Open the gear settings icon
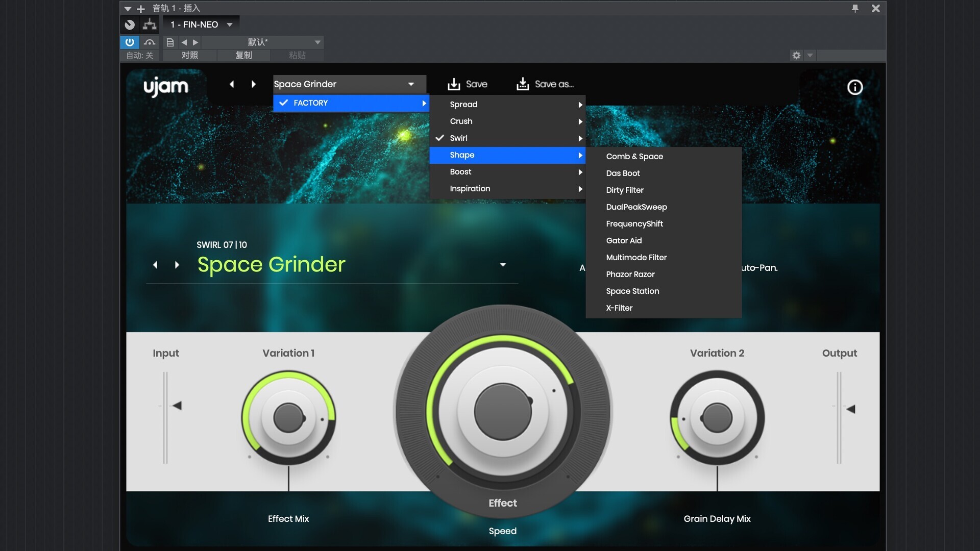The image size is (980, 551). tap(796, 55)
